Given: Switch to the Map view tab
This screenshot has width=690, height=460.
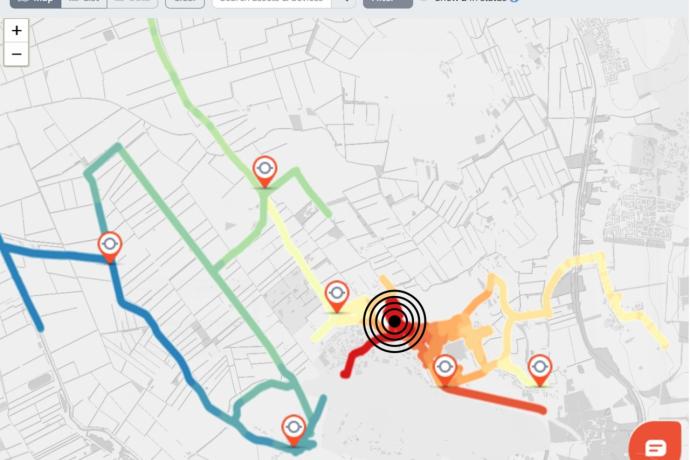Looking at the screenshot, I should 35,4.
